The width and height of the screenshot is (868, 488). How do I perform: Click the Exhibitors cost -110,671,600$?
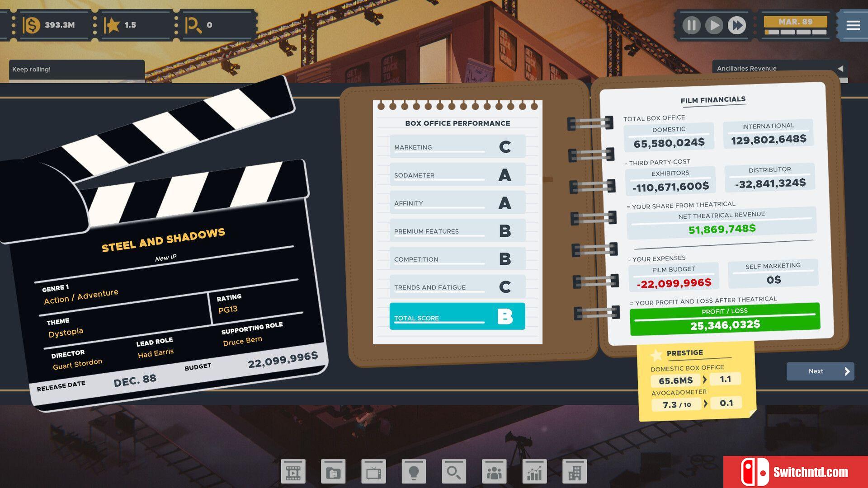tap(670, 187)
